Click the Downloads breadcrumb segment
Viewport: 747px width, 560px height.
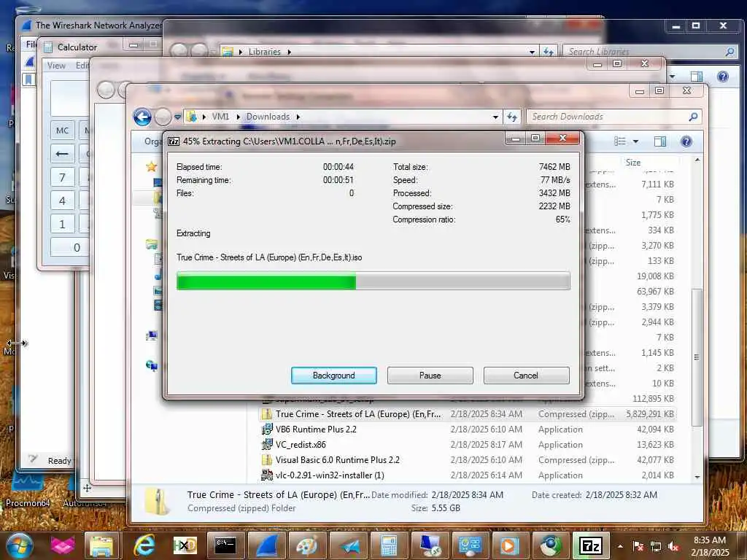(268, 117)
